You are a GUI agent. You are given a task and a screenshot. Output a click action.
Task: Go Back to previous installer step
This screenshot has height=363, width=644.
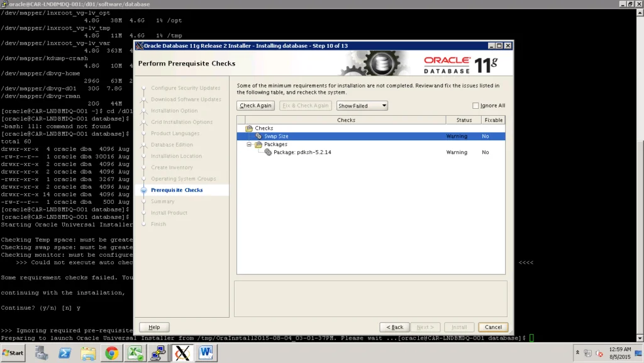(x=394, y=327)
